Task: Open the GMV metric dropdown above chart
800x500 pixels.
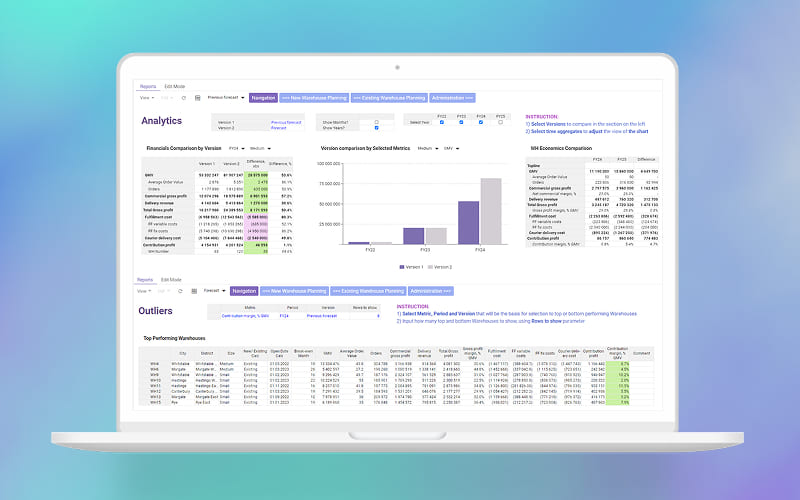Action: [x=453, y=148]
